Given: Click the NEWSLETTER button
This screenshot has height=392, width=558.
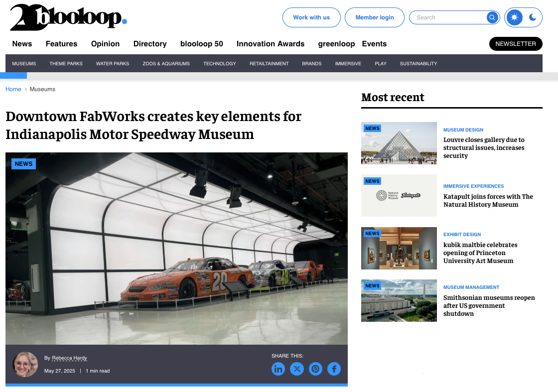Looking at the screenshot, I should click(516, 44).
